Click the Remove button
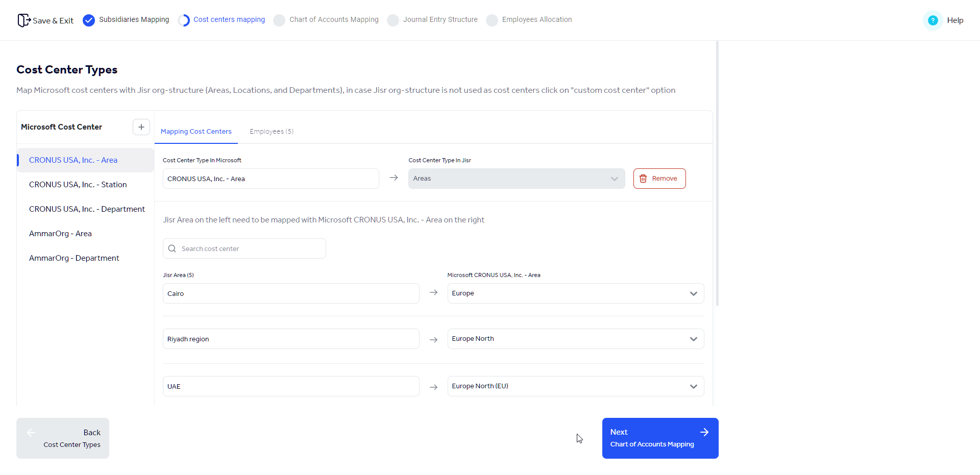 pos(659,179)
